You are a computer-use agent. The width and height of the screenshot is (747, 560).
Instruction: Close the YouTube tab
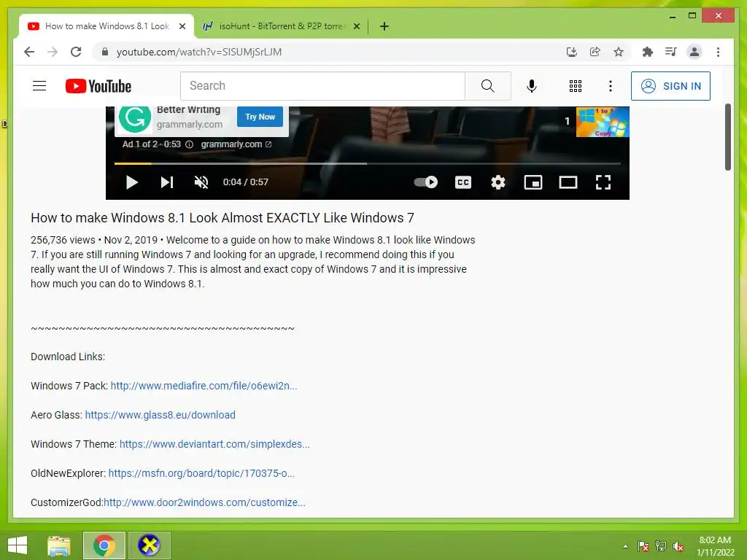(x=182, y=26)
